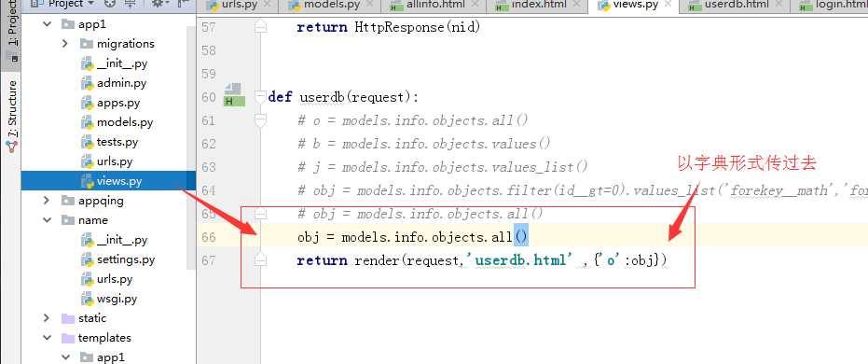Open the Structure side tool tab
This screenshot has height=364, width=868.
click(11, 117)
